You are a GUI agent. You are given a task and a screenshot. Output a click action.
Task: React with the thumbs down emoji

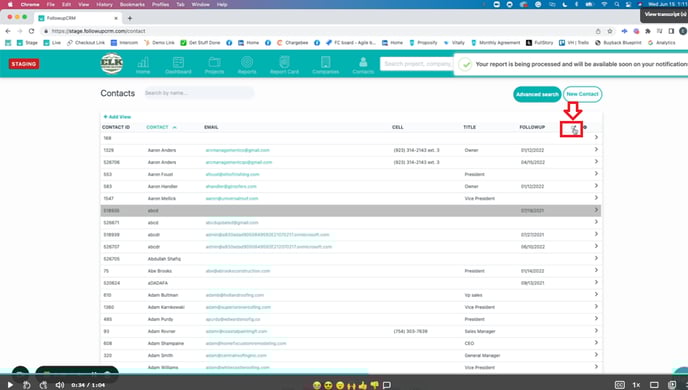374,385
